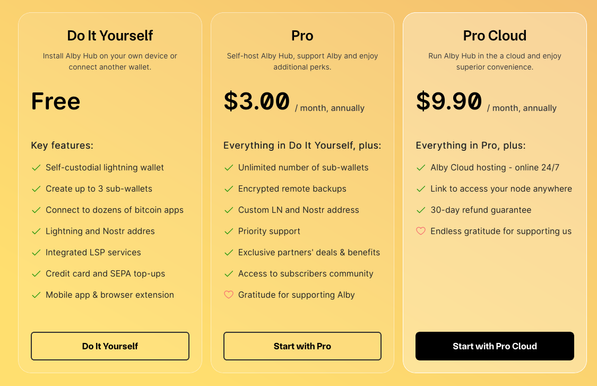Click Link to access your node anywhere
Viewport: 597px width, 386px height.
pyautogui.click(x=501, y=189)
